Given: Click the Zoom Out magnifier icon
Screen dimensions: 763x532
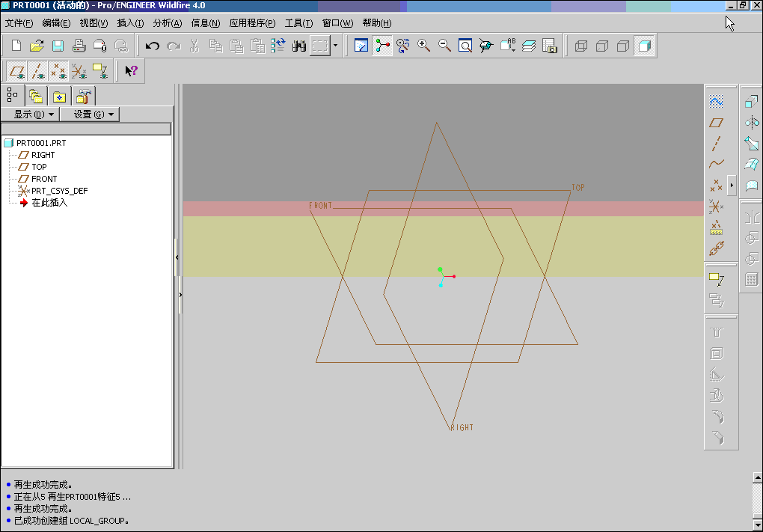Looking at the screenshot, I should [x=444, y=46].
